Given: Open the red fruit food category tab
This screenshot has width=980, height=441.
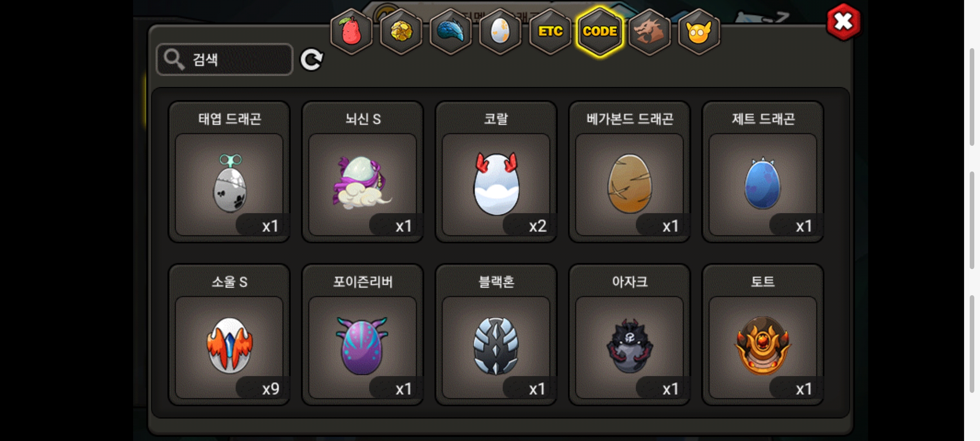Looking at the screenshot, I should pyautogui.click(x=351, y=31).
